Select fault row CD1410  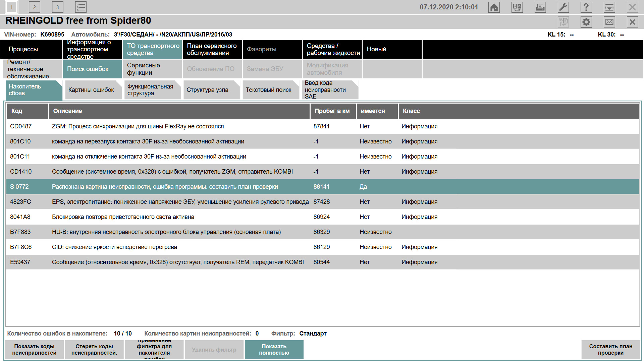pos(323,172)
